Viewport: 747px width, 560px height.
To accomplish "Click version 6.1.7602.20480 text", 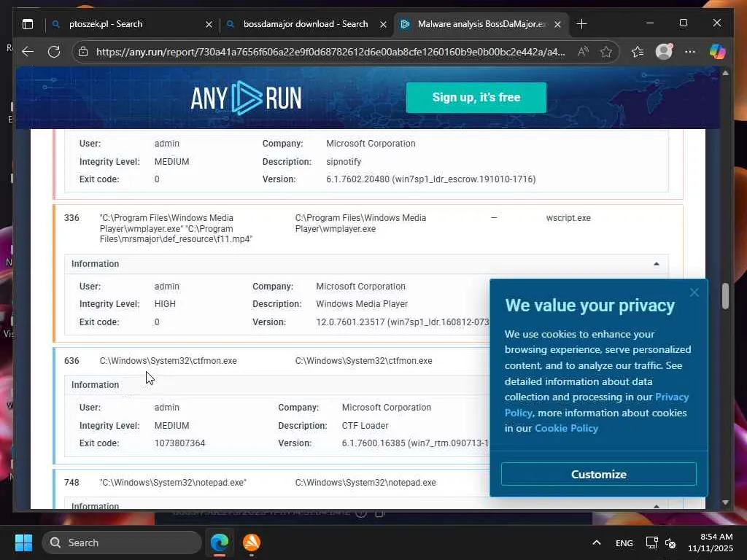I will click(430, 179).
